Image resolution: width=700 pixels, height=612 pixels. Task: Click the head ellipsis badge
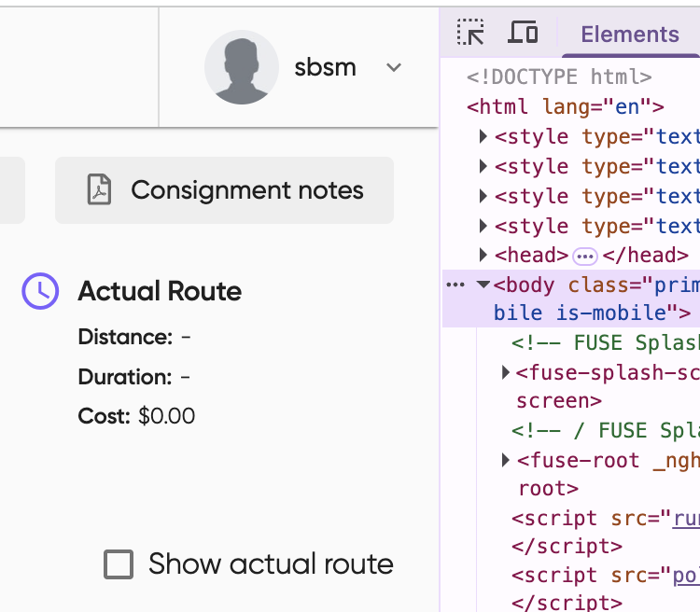585,257
